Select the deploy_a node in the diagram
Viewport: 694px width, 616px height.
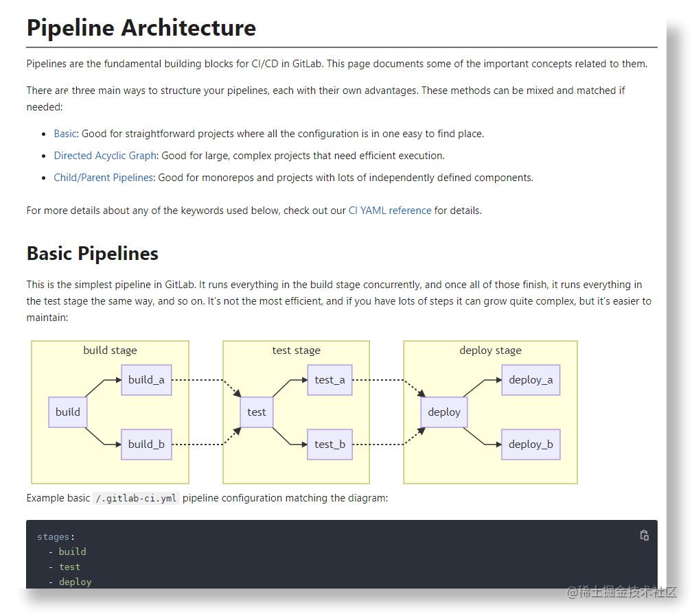(531, 380)
